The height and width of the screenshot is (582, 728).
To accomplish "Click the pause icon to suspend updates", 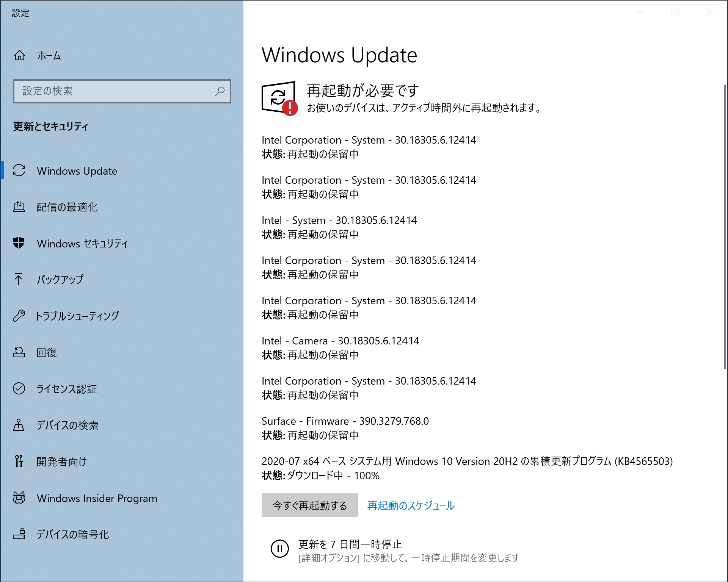I will pyautogui.click(x=279, y=548).
